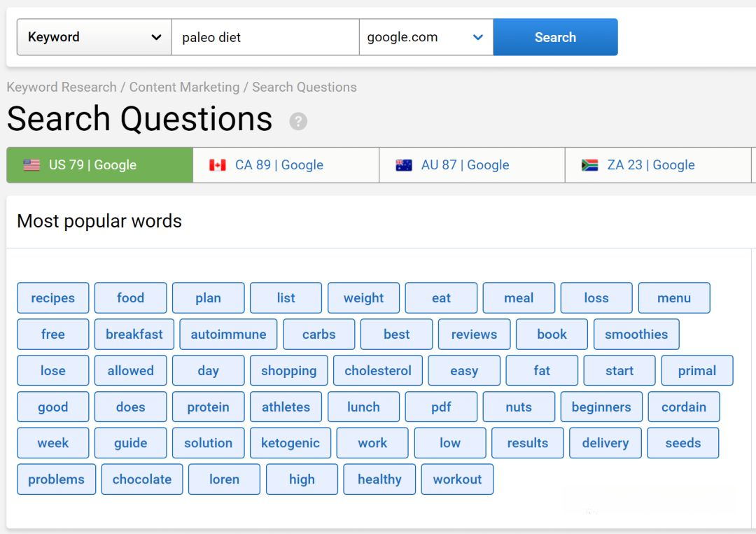Click the ketogenic word tag
This screenshot has height=534, width=756.
[x=290, y=443]
